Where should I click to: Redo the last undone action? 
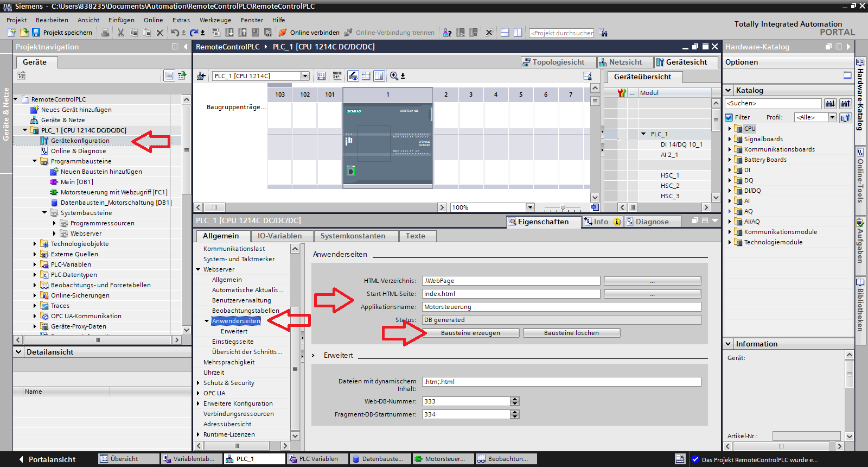click(x=194, y=33)
